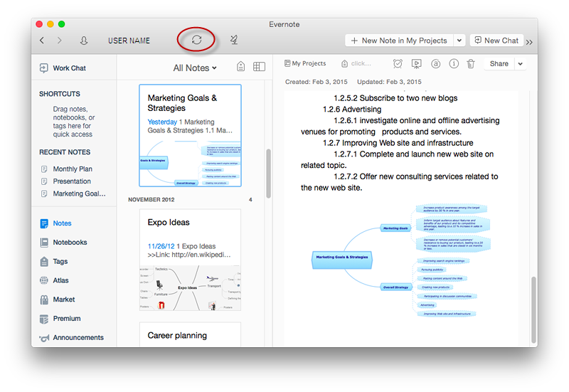569x392 pixels.
Task: Click the Announcements megaphone icon
Action: point(44,338)
